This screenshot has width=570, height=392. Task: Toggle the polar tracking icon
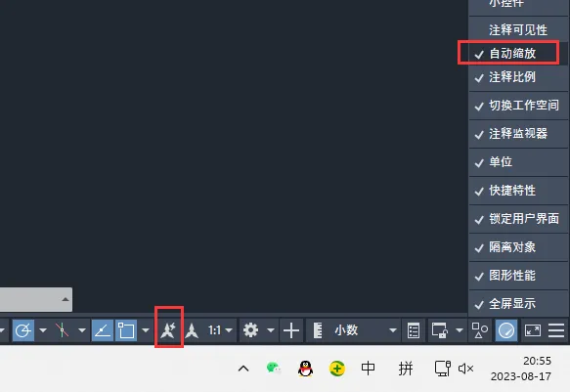(23, 330)
